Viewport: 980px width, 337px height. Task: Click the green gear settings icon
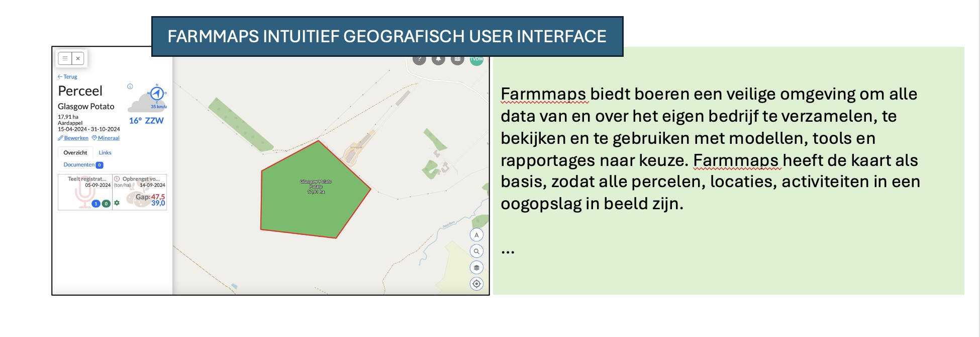tap(117, 203)
